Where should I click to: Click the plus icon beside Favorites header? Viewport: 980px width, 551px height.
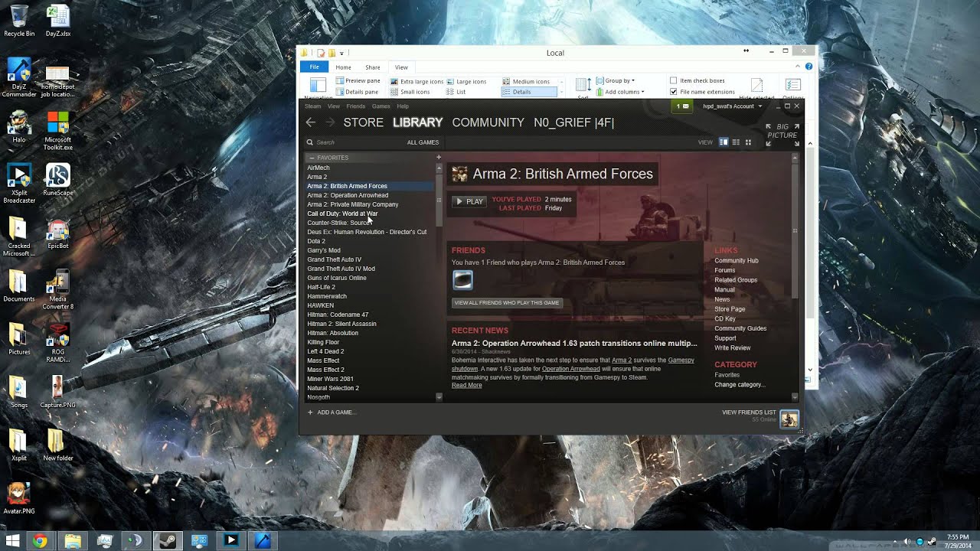(x=439, y=158)
